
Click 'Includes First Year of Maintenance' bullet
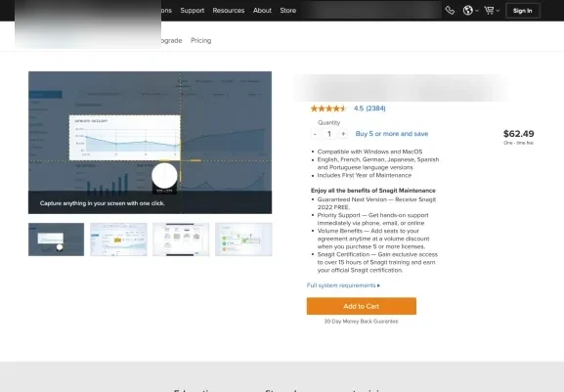coord(364,175)
